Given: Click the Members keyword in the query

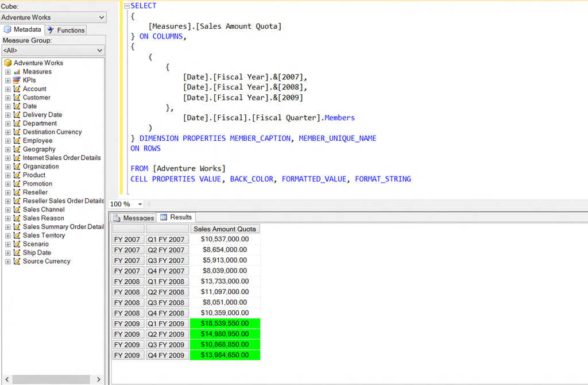Looking at the screenshot, I should (339, 118).
